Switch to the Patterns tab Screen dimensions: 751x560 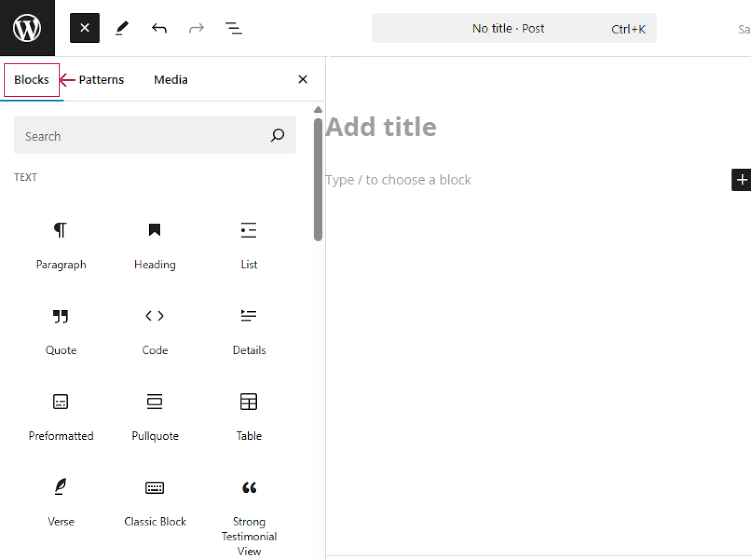(x=101, y=80)
